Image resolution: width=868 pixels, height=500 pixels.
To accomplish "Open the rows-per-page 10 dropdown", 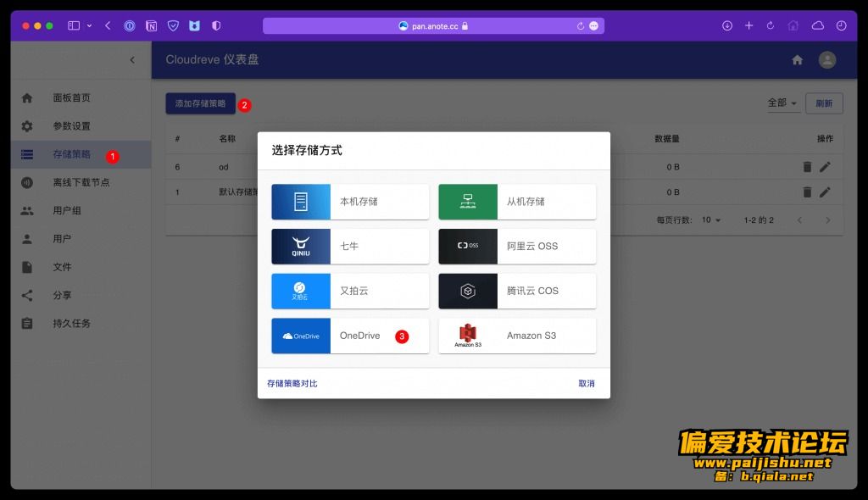I will [x=711, y=219].
